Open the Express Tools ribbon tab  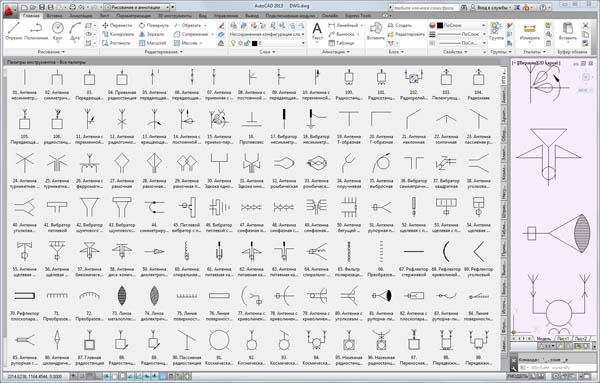(x=358, y=16)
